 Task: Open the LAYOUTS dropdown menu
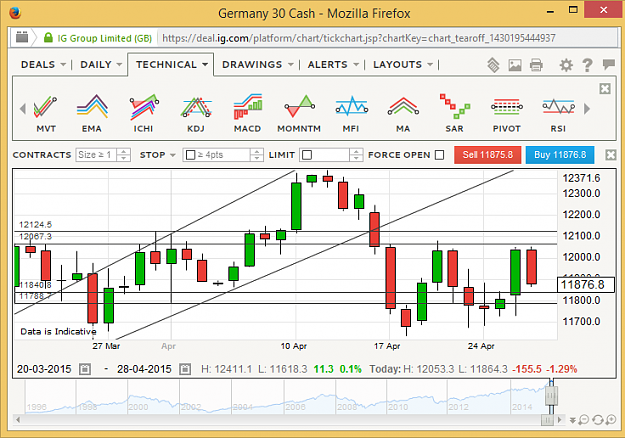(403, 65)
